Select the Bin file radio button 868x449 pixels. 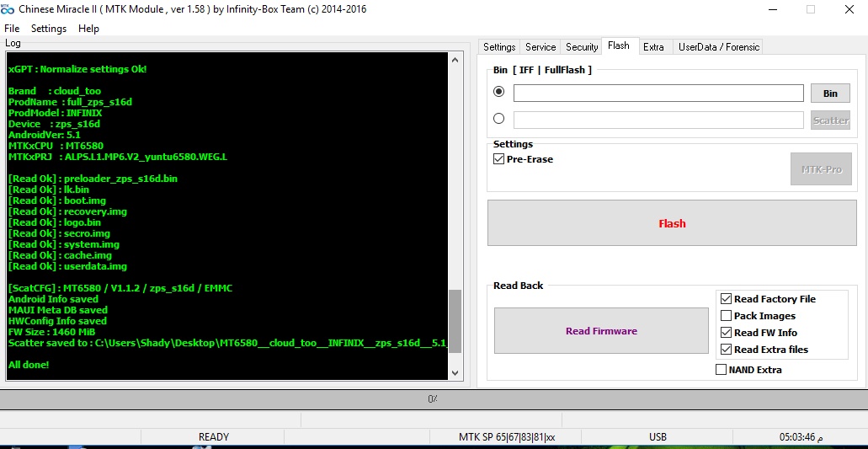(498, 91)
